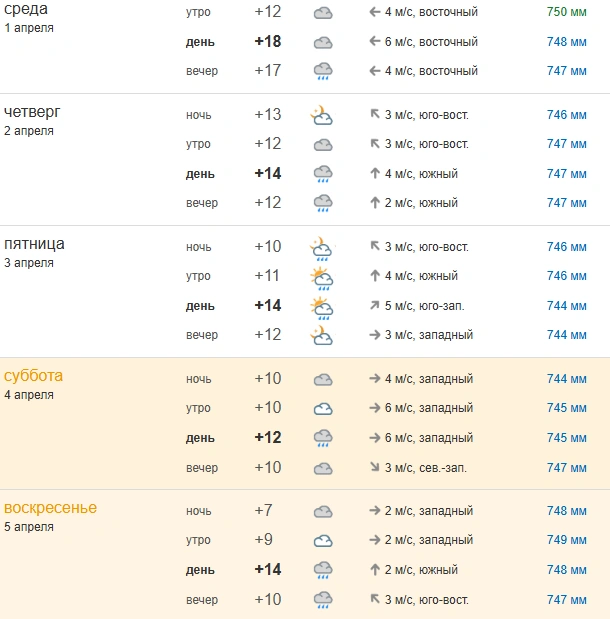The height and width of the screenshot is (619, 610).
Task: Select the +7 temperature for Sunday night
Action: point(264,510)
